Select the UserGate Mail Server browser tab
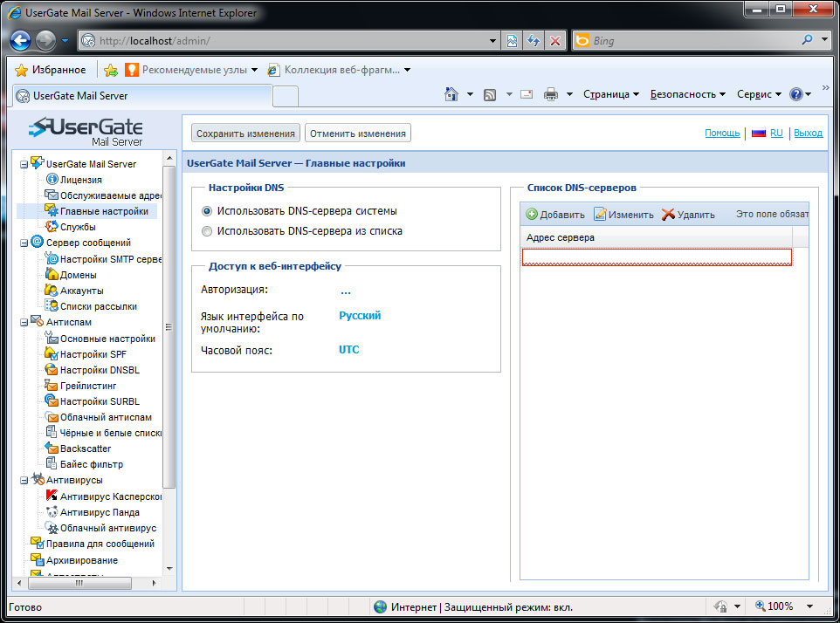This screenshot has width=840, height=623. (x=142, y=96)
